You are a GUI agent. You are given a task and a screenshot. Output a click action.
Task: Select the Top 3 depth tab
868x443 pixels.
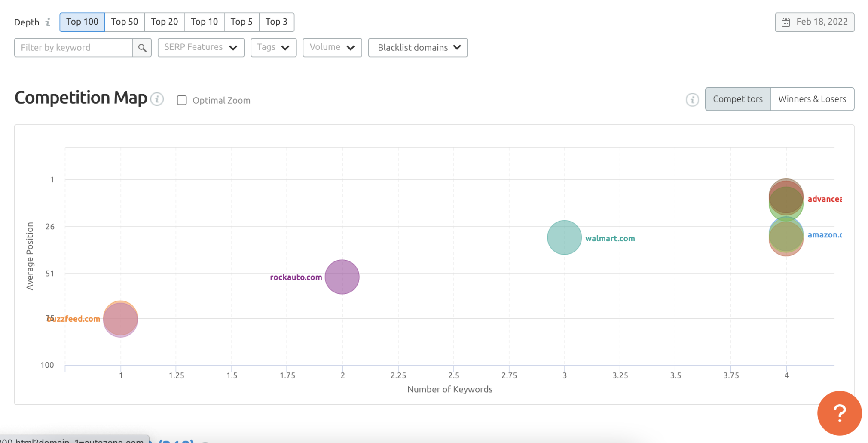point(276,22)
